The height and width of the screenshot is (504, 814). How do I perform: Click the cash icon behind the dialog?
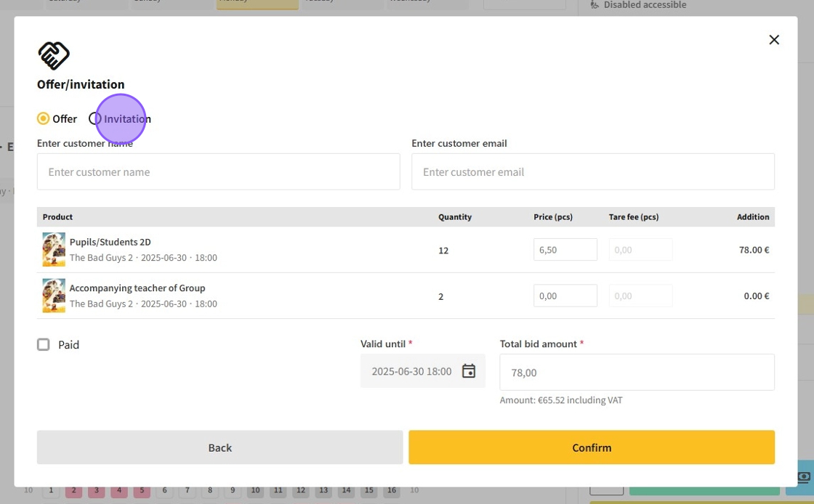coord(803,477)
